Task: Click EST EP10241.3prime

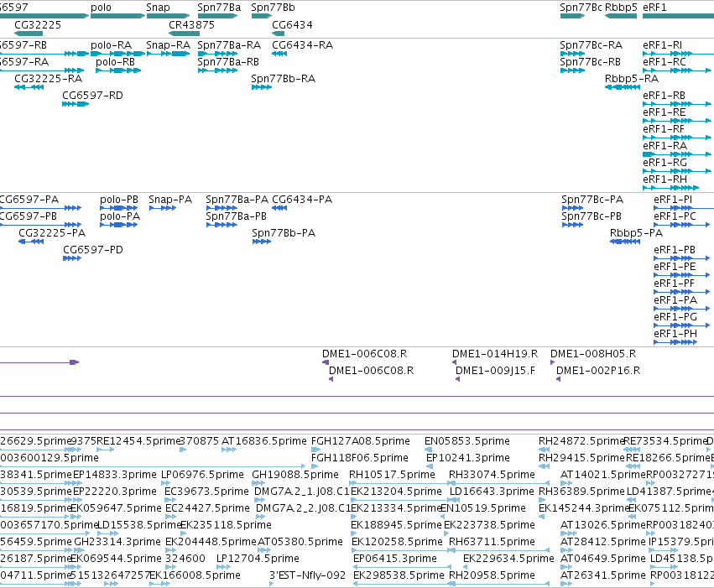Action: (x=468, y=458)
